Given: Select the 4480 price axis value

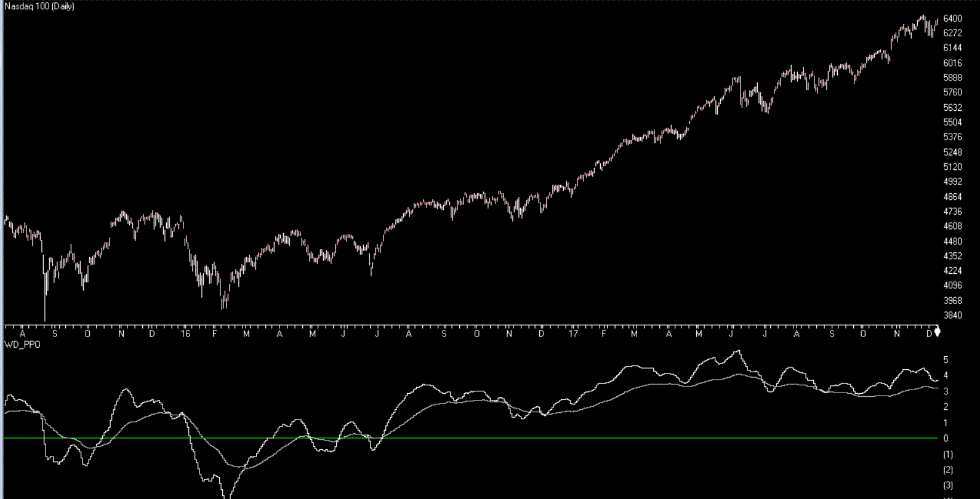Looking at the screenshot, I should pyautogui.click(x=952, y=241).
